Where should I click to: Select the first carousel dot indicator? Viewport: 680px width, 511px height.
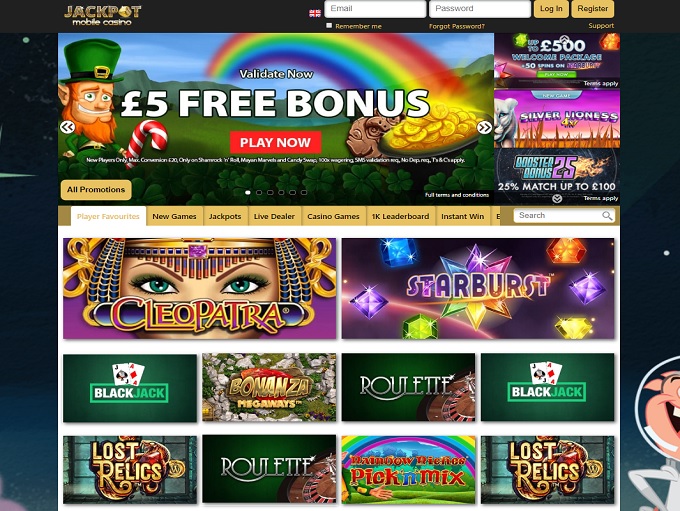(x=248, y=192)
